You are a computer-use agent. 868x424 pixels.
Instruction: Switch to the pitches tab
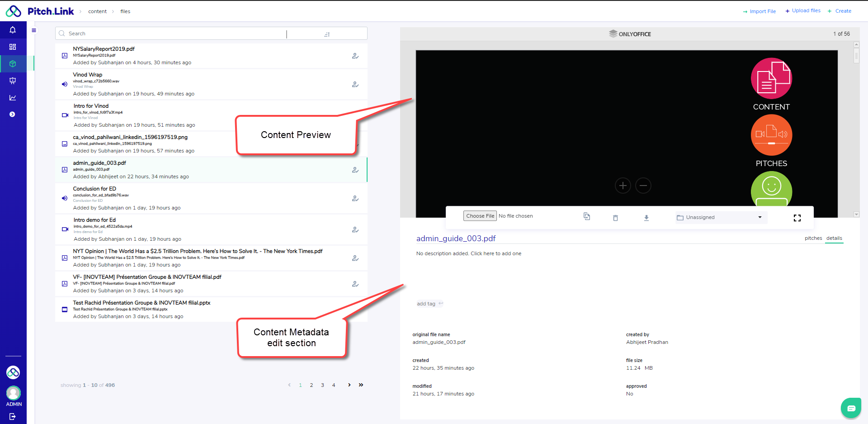tap(813, 238)
